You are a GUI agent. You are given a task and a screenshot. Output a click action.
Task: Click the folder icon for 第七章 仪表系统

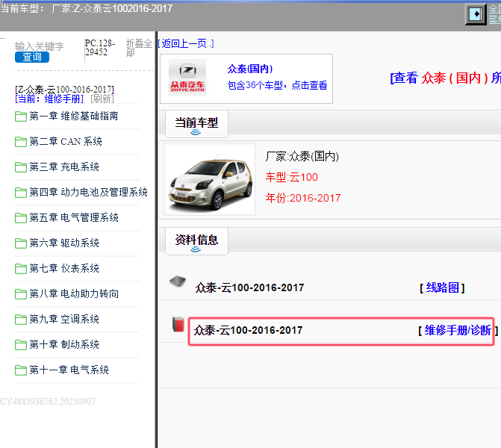point(21,269)
